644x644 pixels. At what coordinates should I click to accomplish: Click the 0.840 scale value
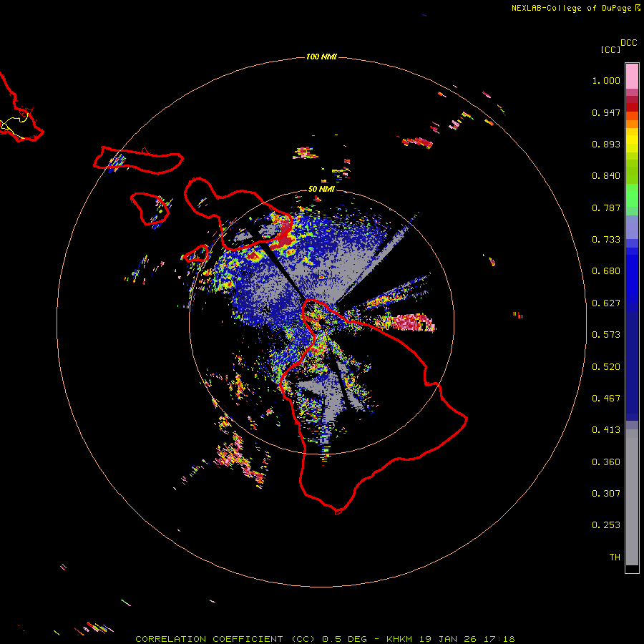606,176
